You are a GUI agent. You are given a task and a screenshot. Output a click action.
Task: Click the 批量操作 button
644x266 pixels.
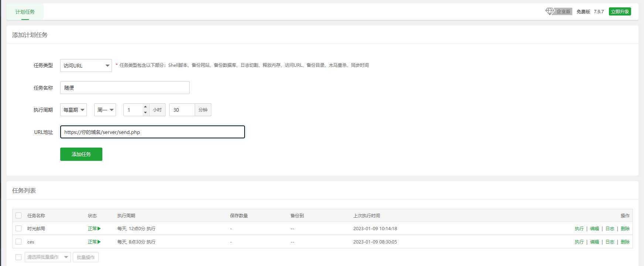click(x=86, y=257)
